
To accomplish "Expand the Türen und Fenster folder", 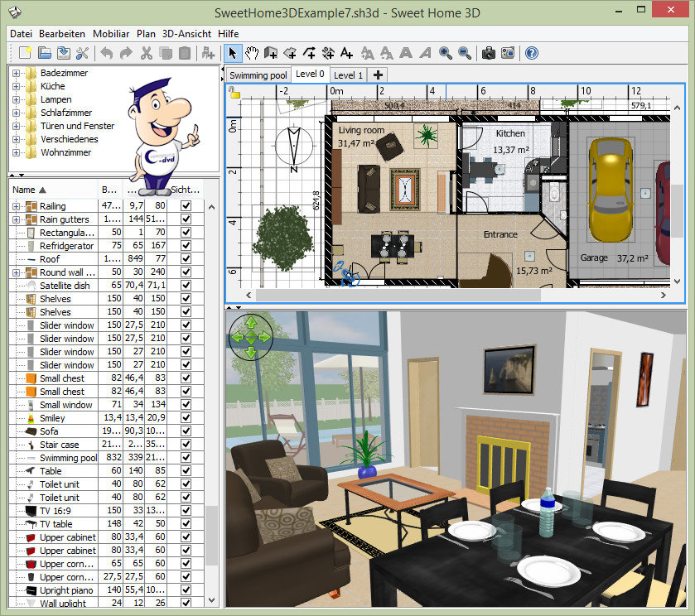I will coord(16,126).
